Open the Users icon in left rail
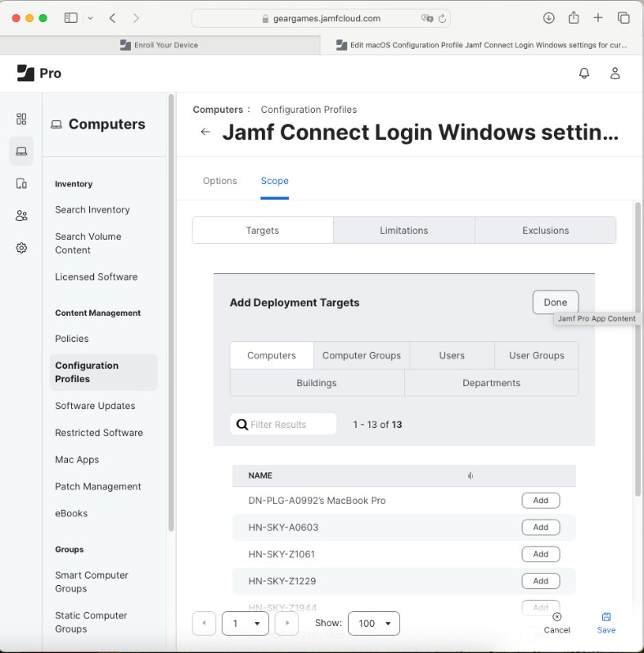The image size is (644, 653). click(x=21, y=216)
